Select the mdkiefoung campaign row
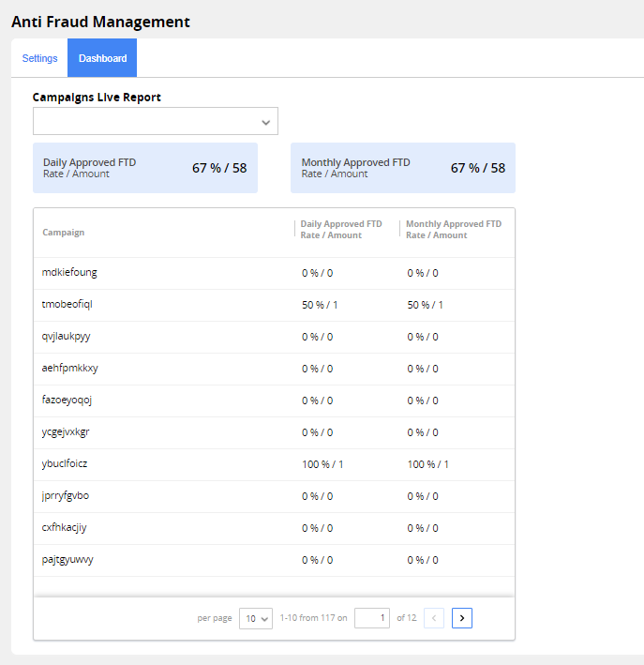 point(275,273)
